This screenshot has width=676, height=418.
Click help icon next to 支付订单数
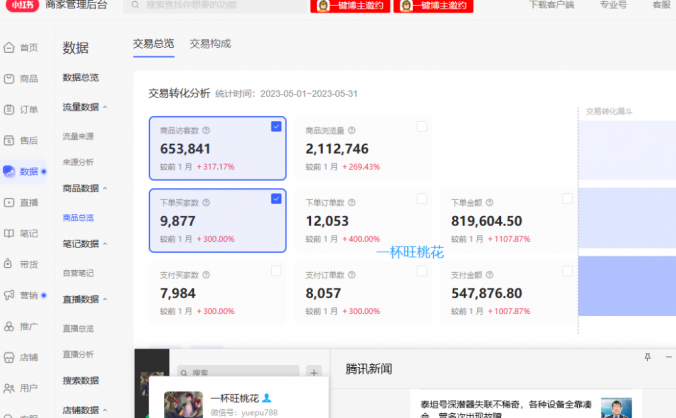point(352,275)
